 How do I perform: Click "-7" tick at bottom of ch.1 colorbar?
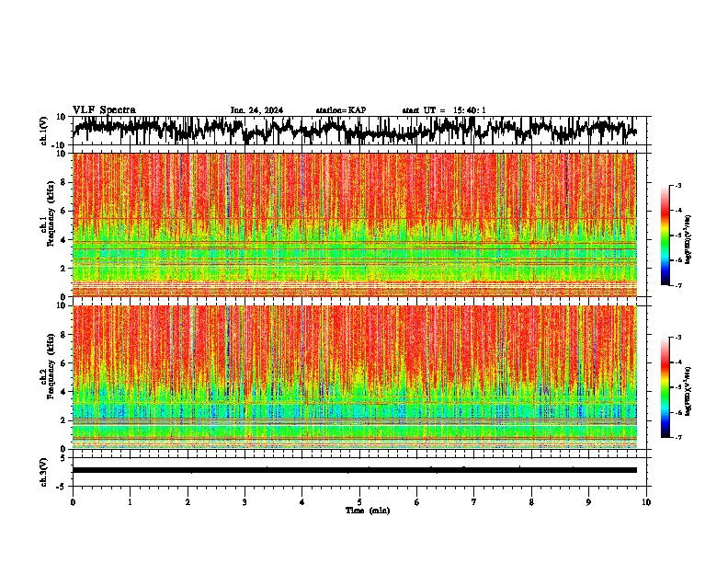coord(678,285)
